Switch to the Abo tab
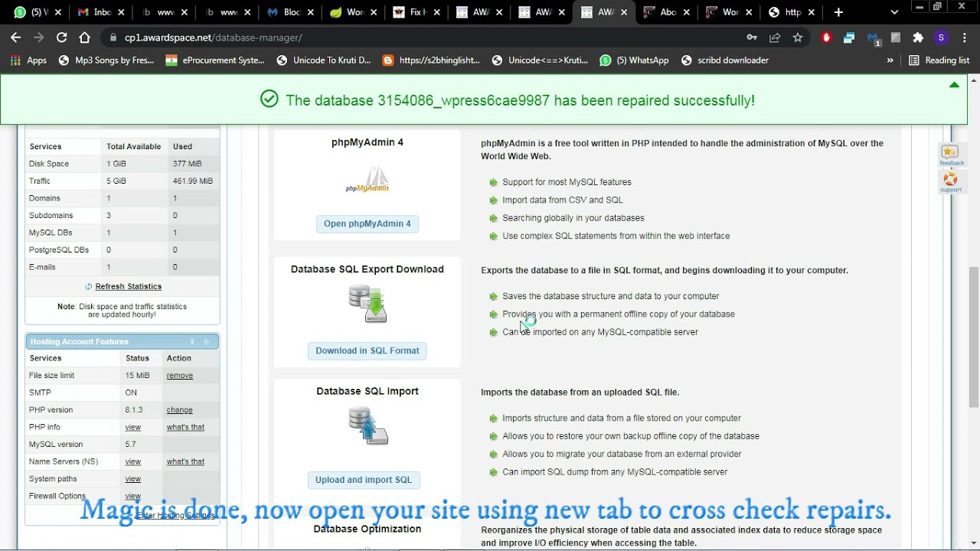Screen dimensions: 980x551 (667, 12)
